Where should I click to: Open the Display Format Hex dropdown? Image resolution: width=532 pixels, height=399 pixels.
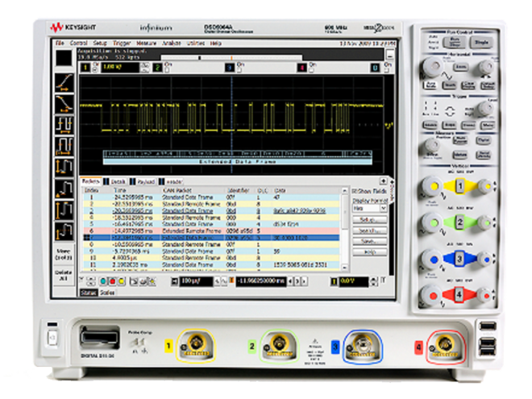[370, 208]
